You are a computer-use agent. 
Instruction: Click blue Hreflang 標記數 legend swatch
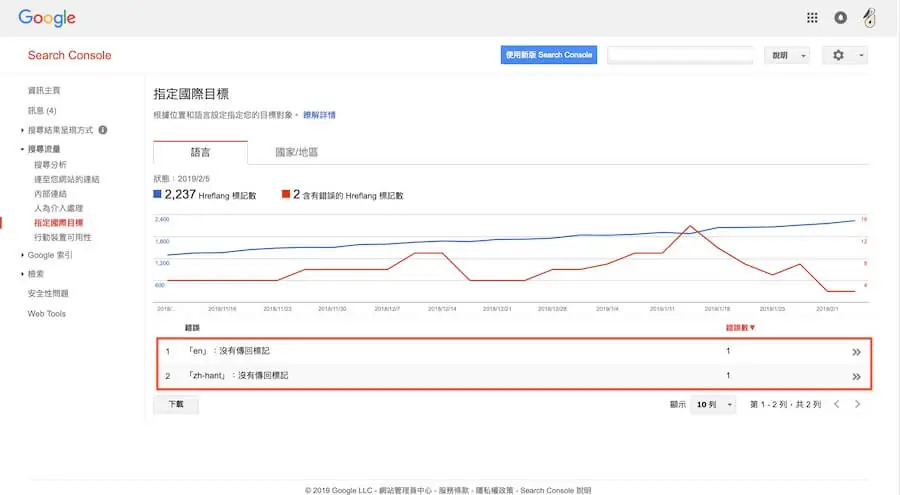pos(157,194)
